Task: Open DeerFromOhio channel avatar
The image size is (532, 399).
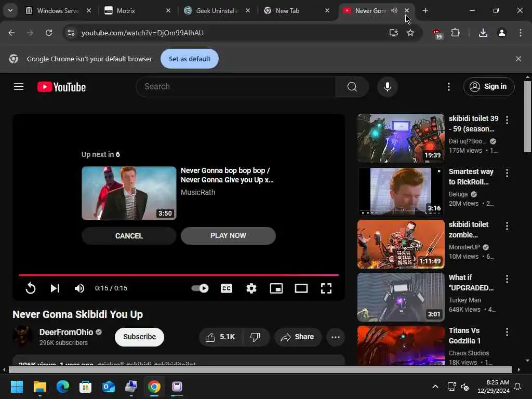Action: 22,337
